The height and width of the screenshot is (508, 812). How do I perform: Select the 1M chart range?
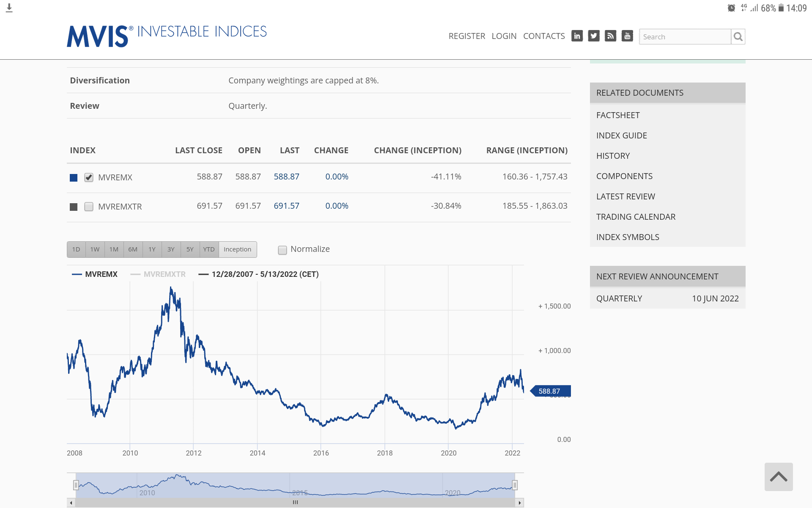[114, 249]
